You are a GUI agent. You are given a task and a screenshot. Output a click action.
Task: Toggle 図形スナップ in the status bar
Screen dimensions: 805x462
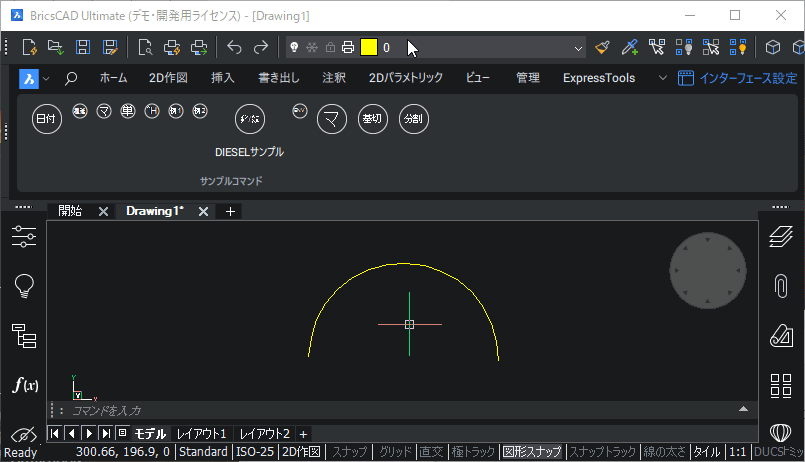(532, 452)
